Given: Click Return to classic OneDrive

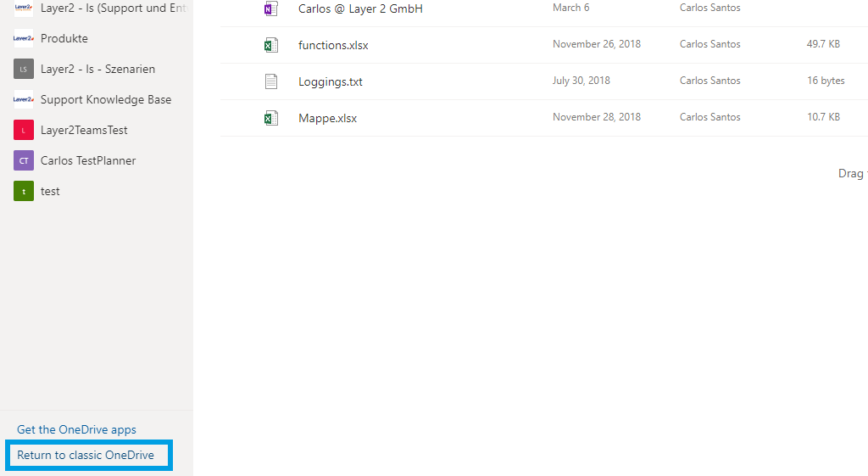Looking at the screenshot, I should coord(86,455).
